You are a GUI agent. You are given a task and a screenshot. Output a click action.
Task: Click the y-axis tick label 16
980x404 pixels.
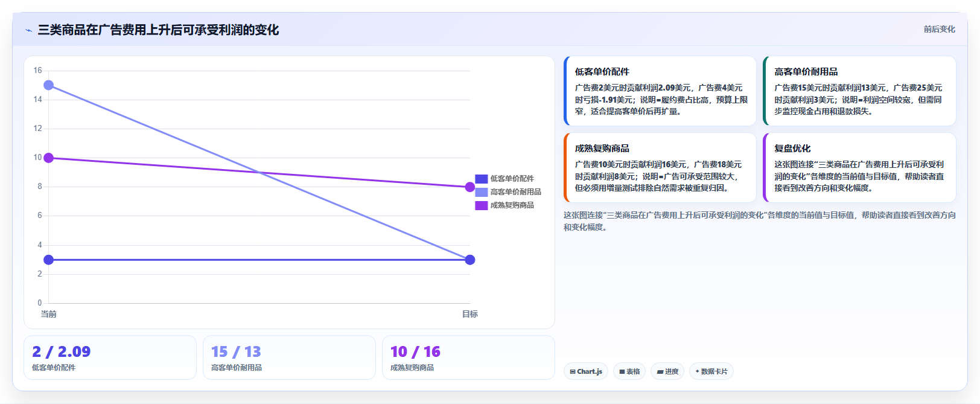tap(37, 71)
